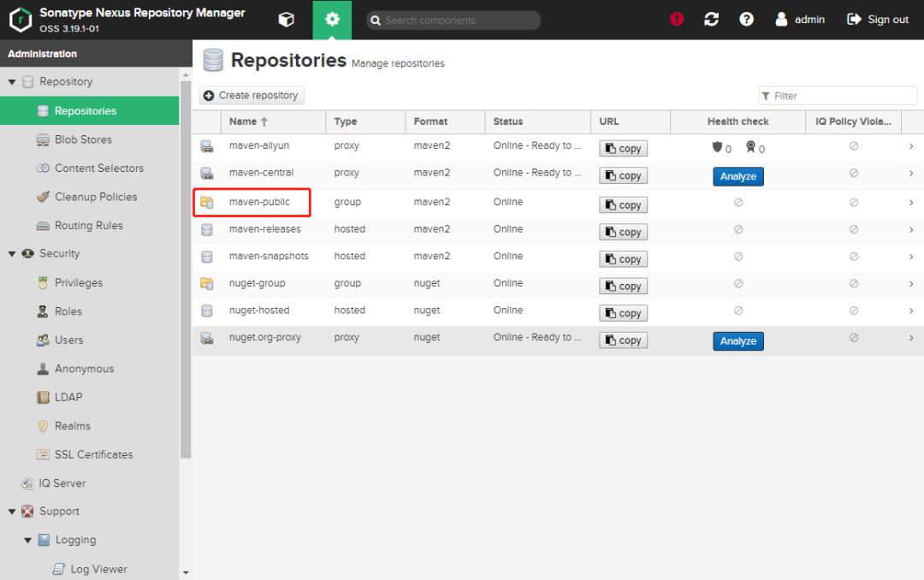Sort by the Status column header

[537, 121]
